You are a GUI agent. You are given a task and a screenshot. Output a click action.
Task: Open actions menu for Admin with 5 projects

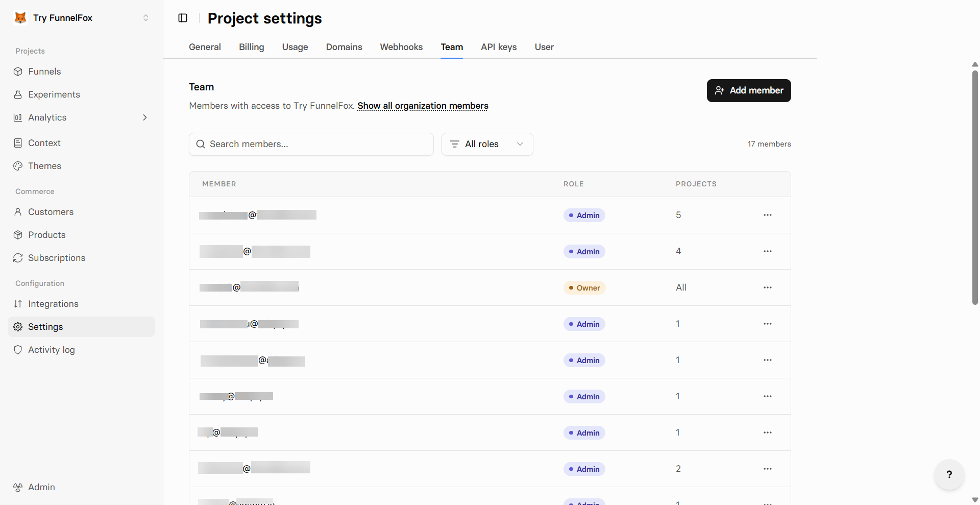click(768, 215)
